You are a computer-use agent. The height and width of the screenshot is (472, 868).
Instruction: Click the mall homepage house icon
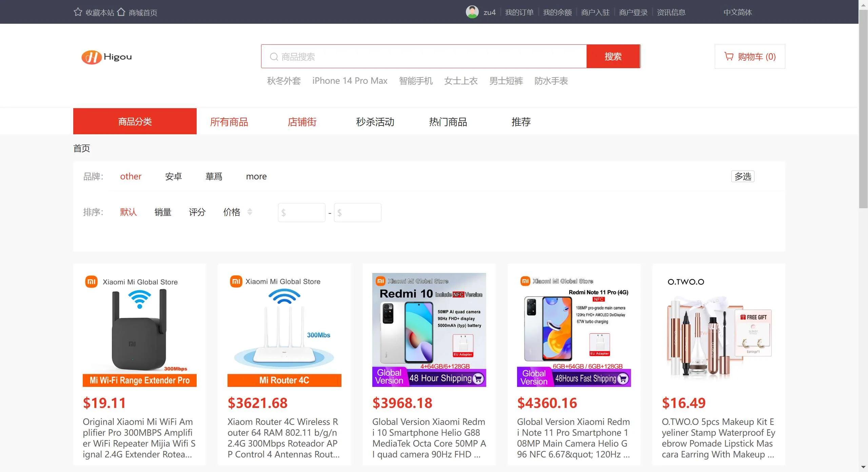click(121, 12)
